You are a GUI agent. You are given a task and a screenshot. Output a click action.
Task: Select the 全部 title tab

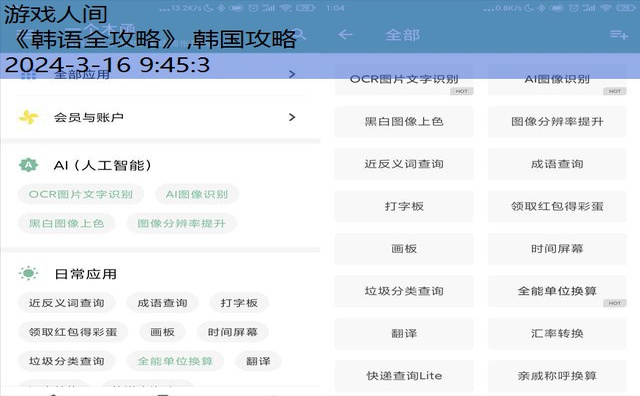(402, 35)
